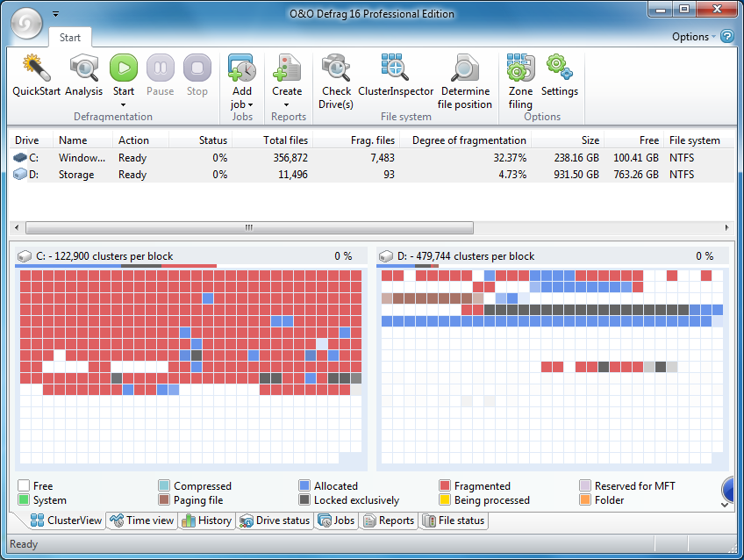Sort by the Name column header
Viewport: 744px width, 560px height.
[x=82, y=140]
